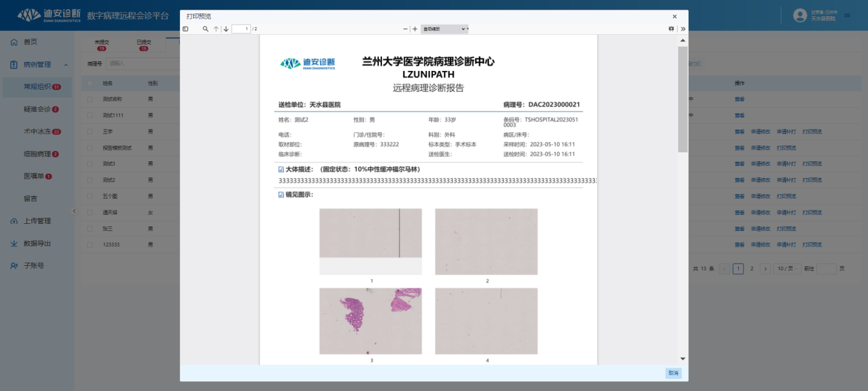
Task: Open the zoom level dropdown in preview
Action: tap(444, 29)
